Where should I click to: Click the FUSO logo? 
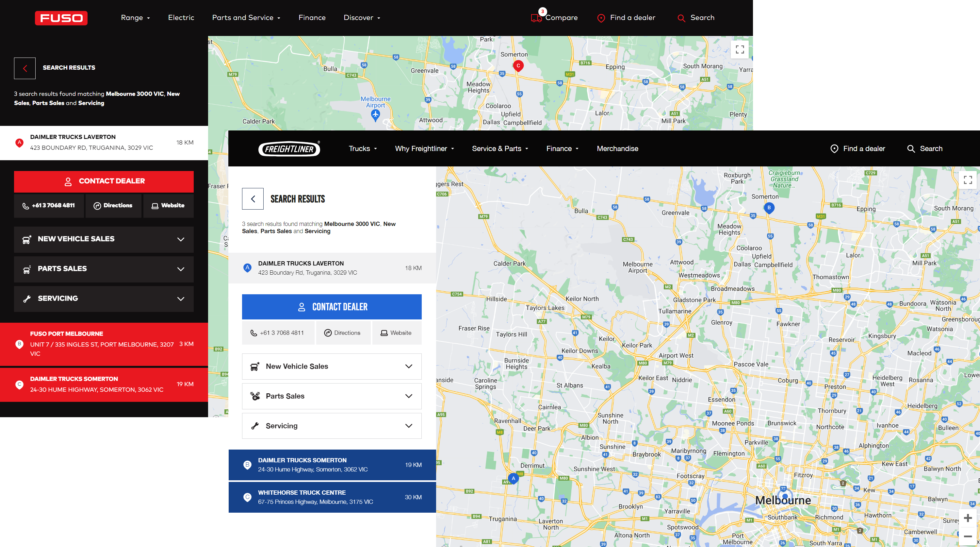point(61,18)
